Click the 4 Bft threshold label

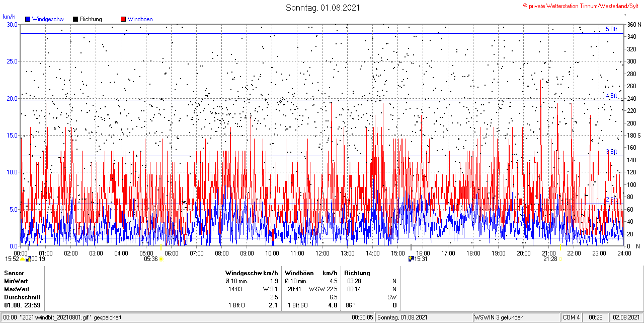click(611, 96)
